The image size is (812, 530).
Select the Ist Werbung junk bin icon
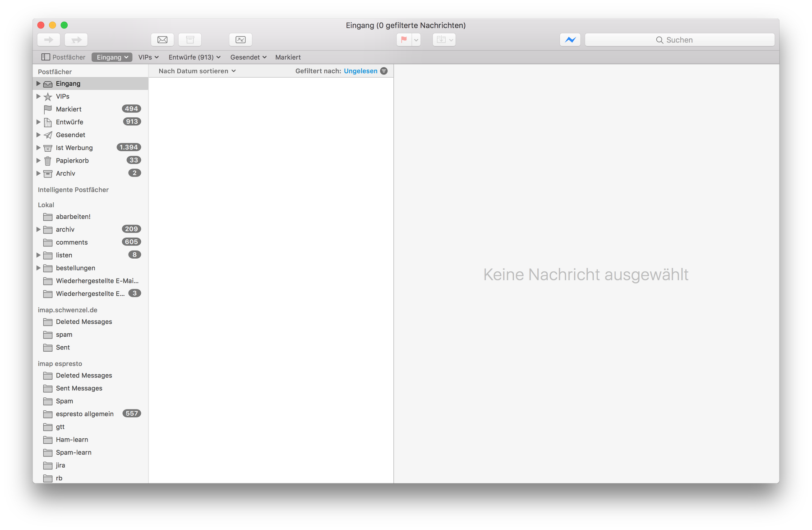48,148
